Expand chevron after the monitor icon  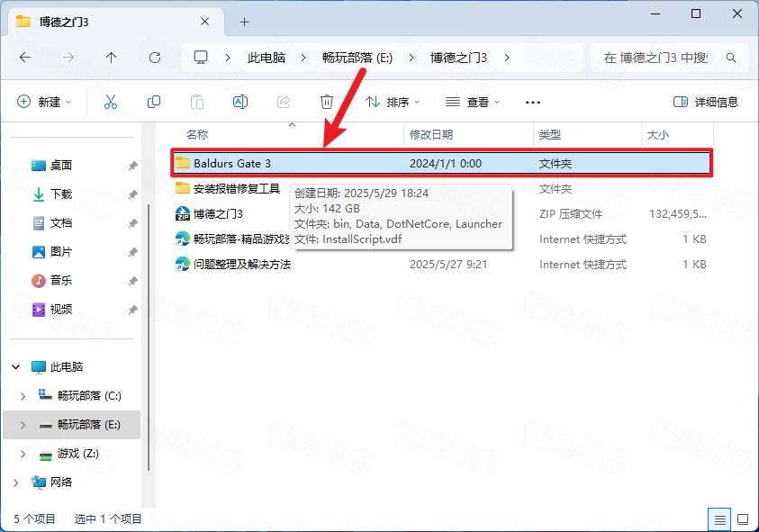point(228,59)
